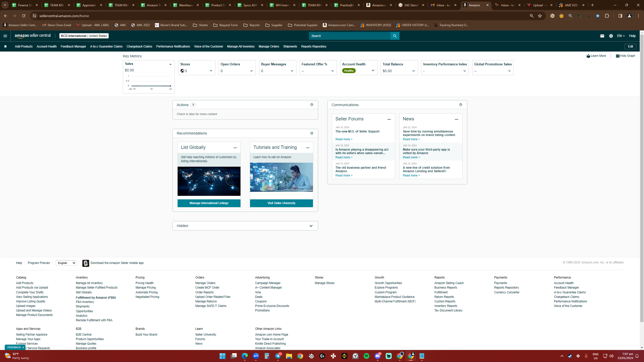
Task: Open File Explorer from the taskbar
Action: click(289, 356)
